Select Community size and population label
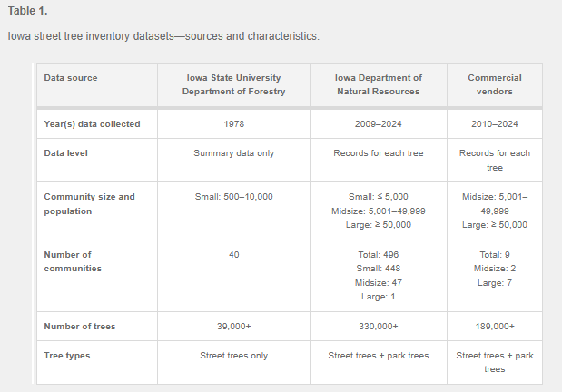 [89, 203]
